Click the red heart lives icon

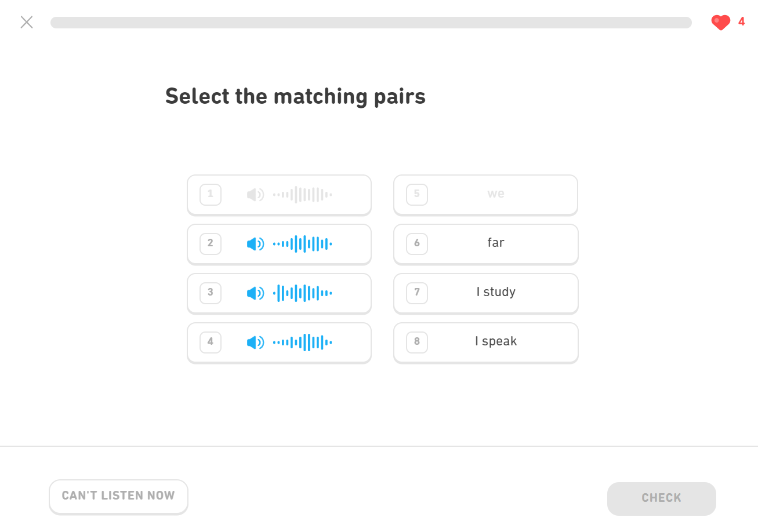click(x=720, y=23)
